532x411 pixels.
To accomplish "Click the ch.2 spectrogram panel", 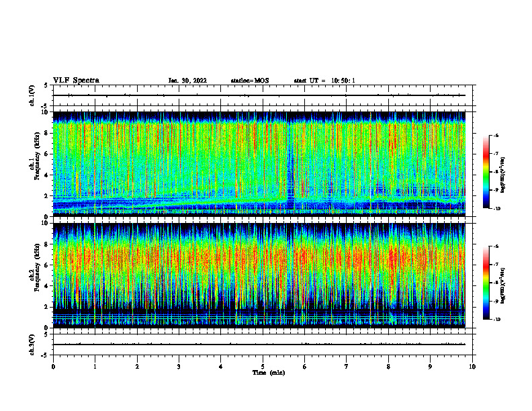I will click(259, 275).
